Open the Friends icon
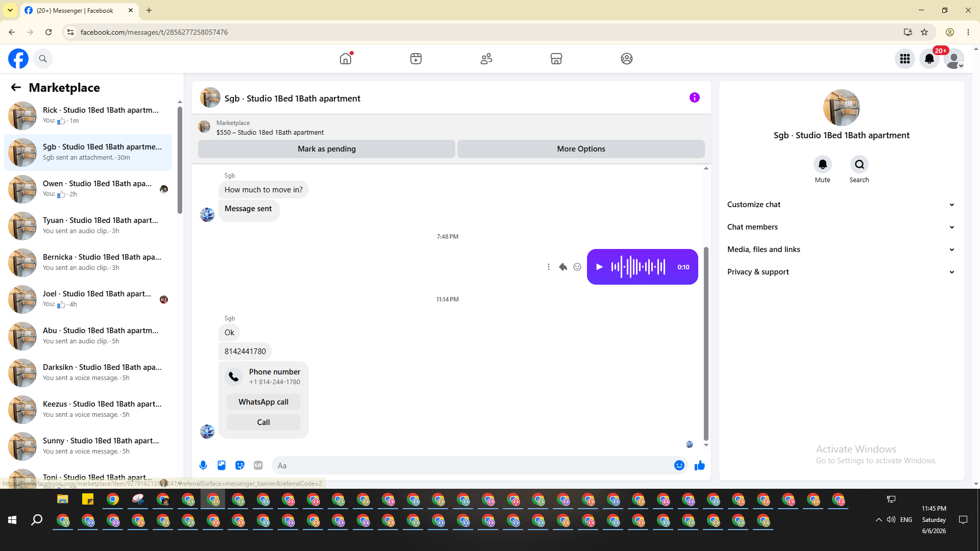The image size is (980, 551). (x=486, y=59)
